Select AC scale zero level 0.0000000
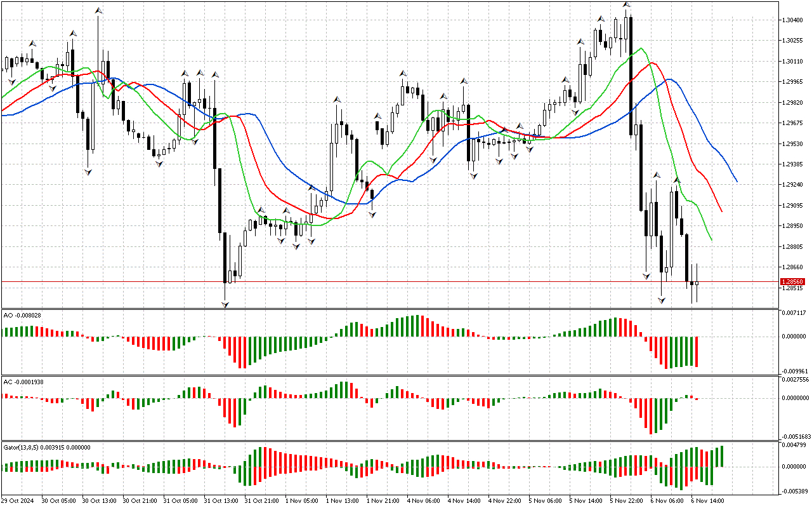The width and height of the screenshot is (812, 508). click(x=795, y=398)
